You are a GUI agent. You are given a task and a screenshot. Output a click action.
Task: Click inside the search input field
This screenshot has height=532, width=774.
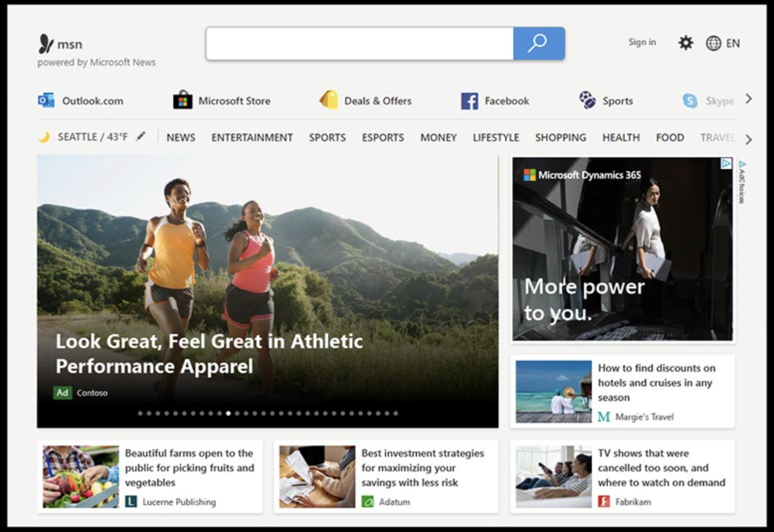tap(358, 44)
